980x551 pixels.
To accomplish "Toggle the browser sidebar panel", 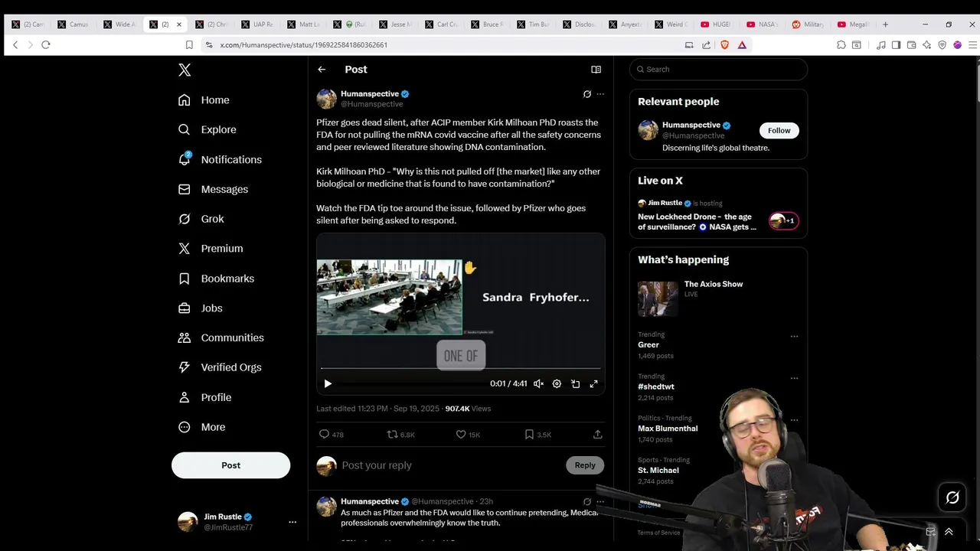I will pyautogui.click(x=896, y=45).
